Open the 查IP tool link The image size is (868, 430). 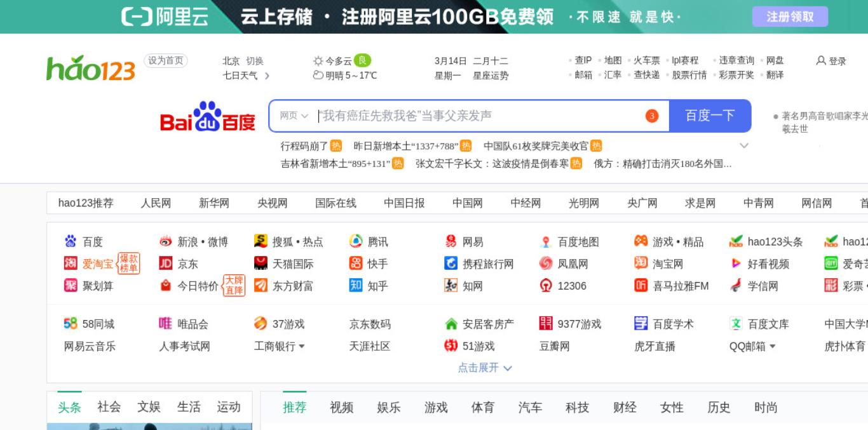pyautogui.click(x=583, y=60)
